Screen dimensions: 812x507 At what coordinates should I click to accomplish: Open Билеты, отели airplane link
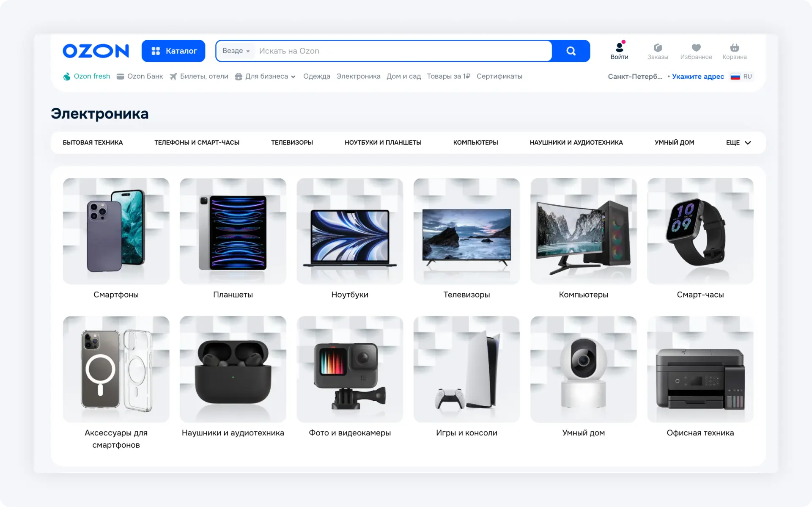pyautogui.click(x=199, y=76)
